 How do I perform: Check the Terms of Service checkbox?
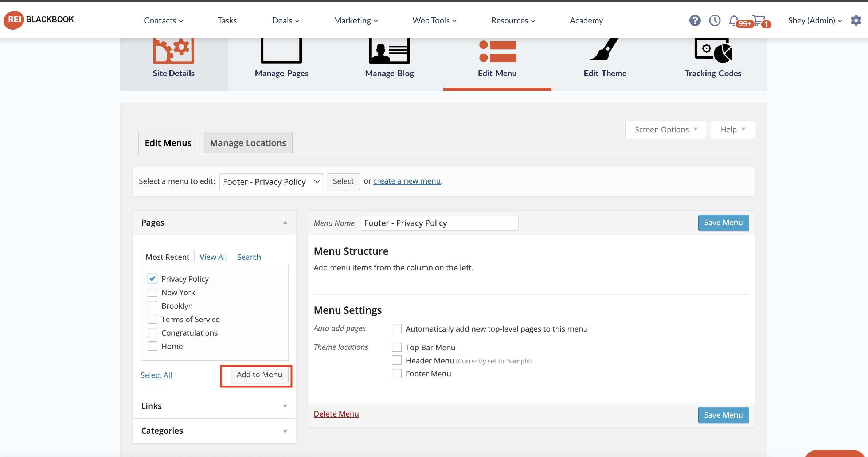click(x=152, y=319)
